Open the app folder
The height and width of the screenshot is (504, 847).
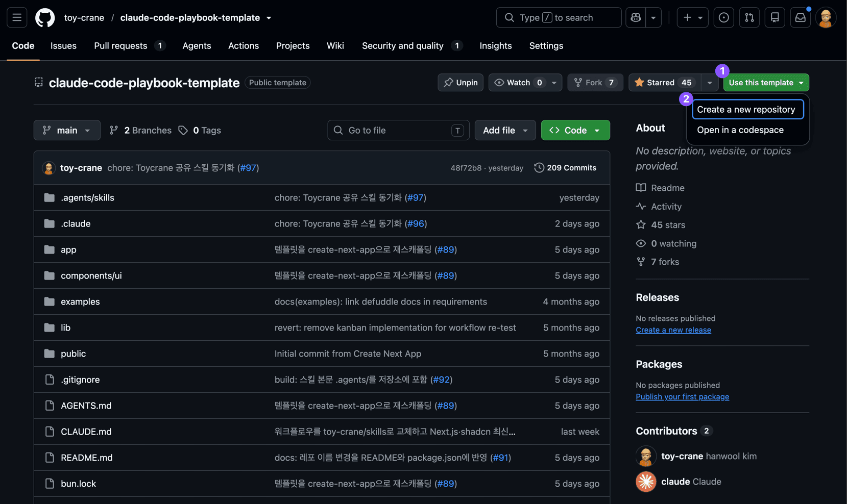tap(68, 249)
